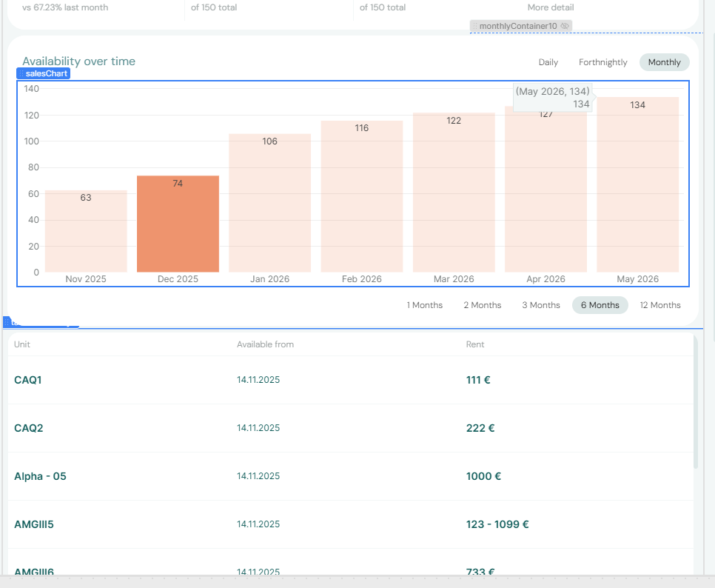The image size is (715, 588).
Task: Click the hidden-eye icon beside monthlyContainer10
Action: pyautogui.click(x=565, y=26)
